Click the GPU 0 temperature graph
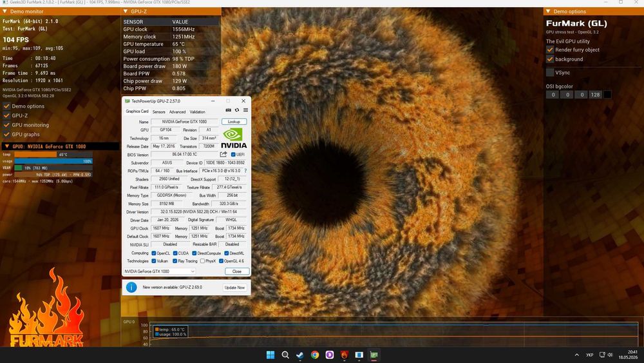644x363 pixels. pyautogui.click(x=393, y=334)
